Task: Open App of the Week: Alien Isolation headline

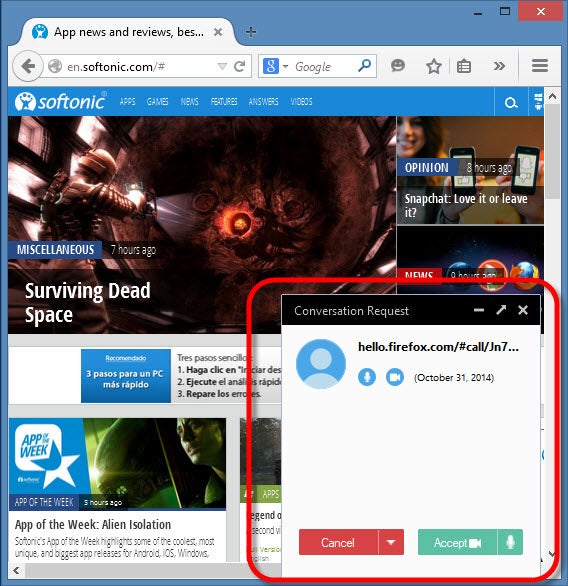Action: (93, 524)
